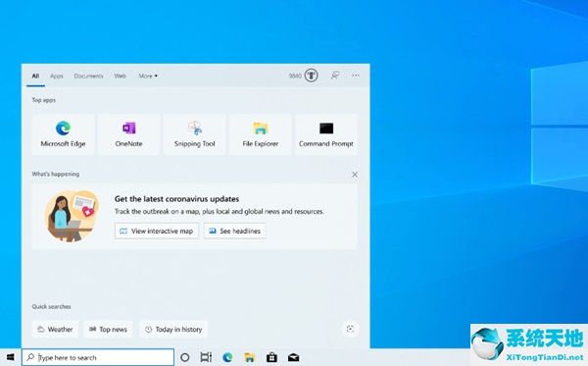Switch to the Apps tab
Image resolution: width=588 pixels, height=366 pixels.
[57, 76]
